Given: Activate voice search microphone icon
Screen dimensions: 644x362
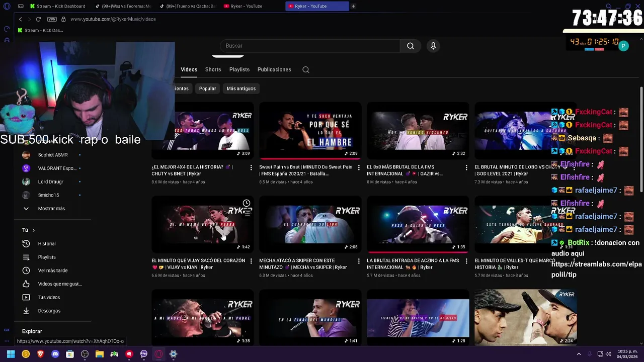Looking at the screenshot, I should coord(433,46).
